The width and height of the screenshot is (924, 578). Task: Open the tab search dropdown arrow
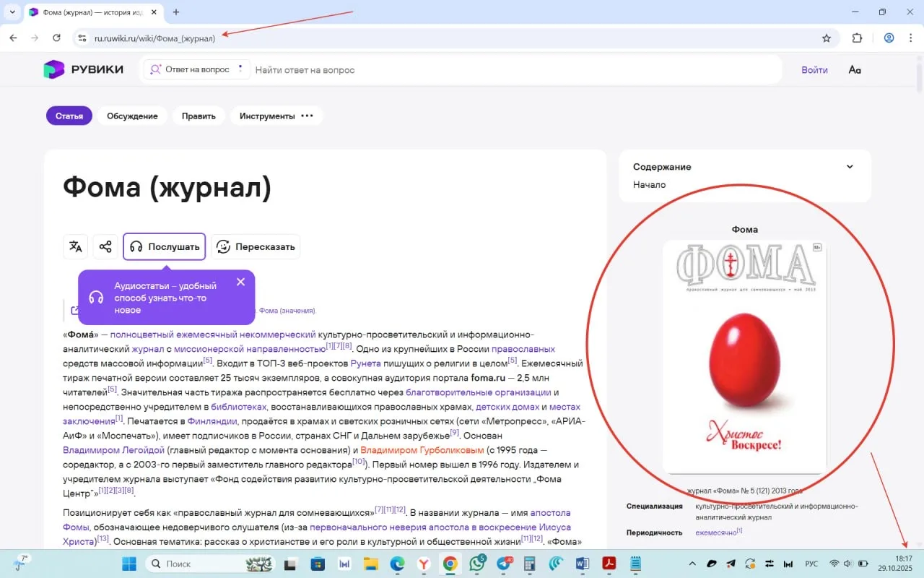12,12
